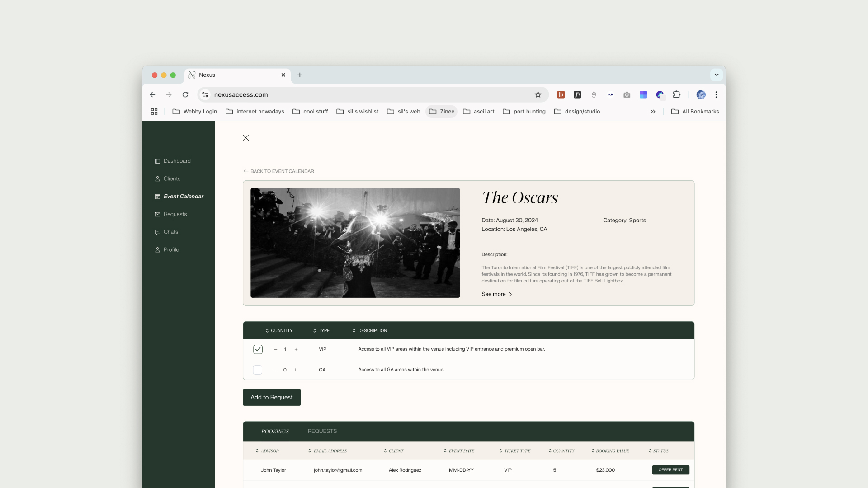Reload the page
The height and width of the screenshot is (488, 868).
point(185,94)
